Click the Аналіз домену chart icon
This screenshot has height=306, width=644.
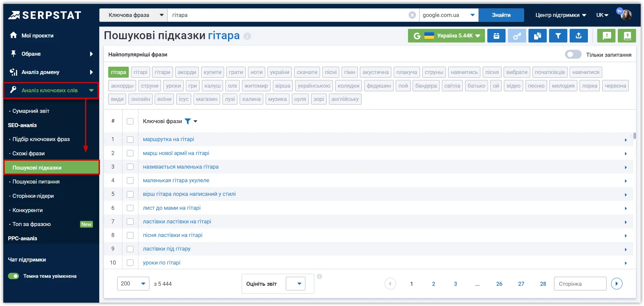(13, 72)
